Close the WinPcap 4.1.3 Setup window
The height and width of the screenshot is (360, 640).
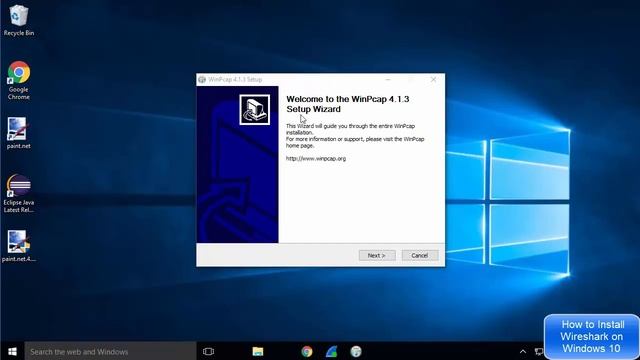(x=433, y=79)
